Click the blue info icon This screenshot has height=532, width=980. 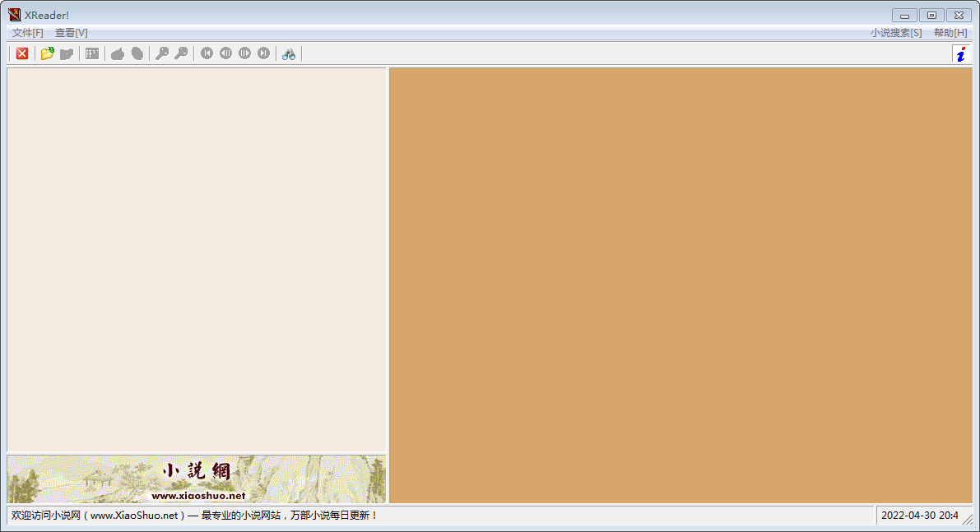tap(959, 53)
